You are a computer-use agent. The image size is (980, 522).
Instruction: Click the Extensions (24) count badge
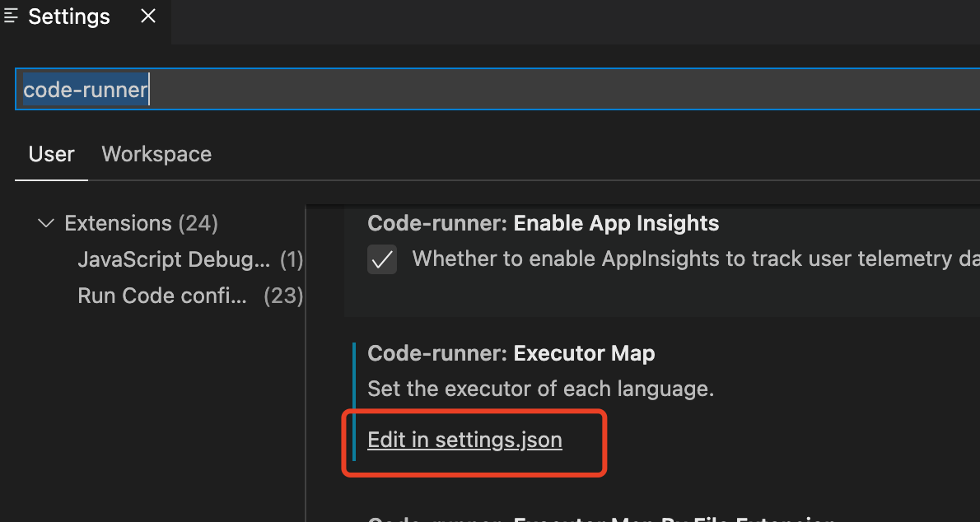coord(198,224)
